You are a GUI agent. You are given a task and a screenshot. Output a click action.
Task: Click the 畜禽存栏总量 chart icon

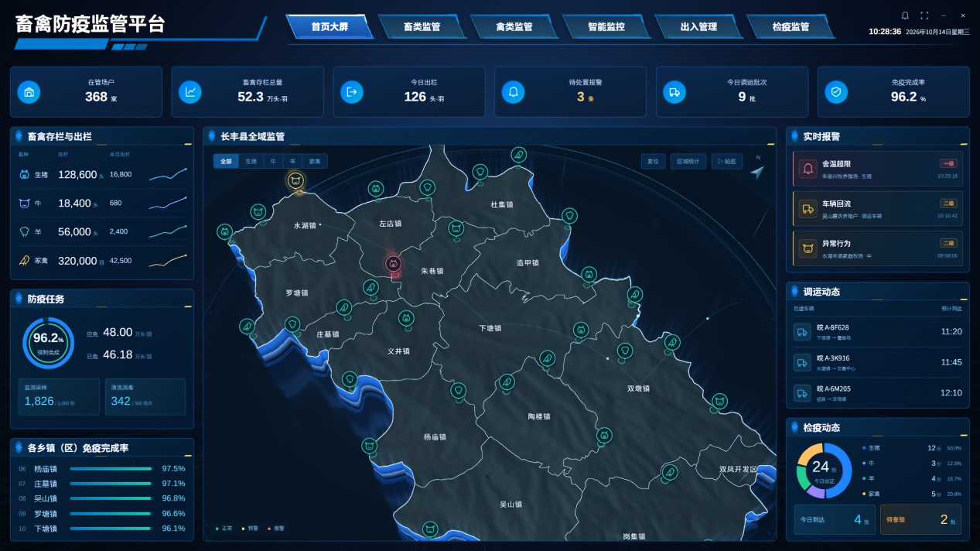(x=190, y=92)
